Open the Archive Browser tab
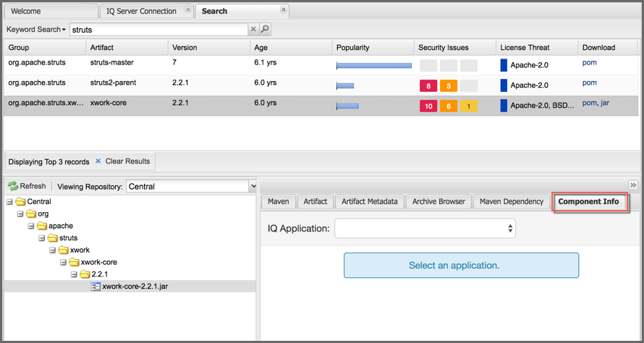Viewport: 644px width, 343px height. coord(438,202)
